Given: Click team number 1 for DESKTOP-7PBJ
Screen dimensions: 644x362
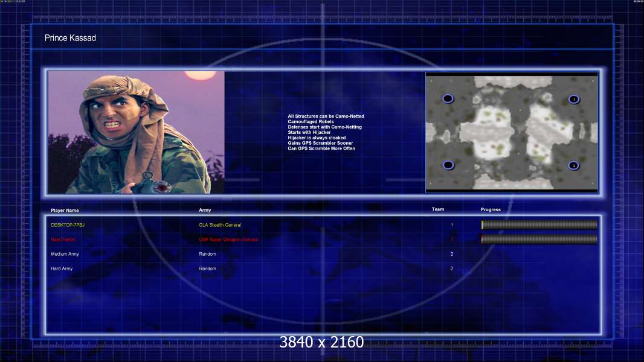Looking at the screenshot, I should (x=452, y=225).
